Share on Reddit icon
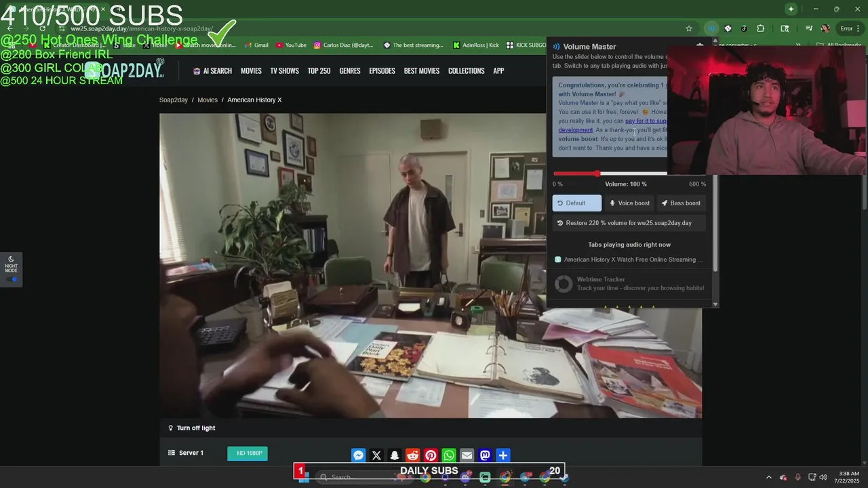 tap(413, 455)
